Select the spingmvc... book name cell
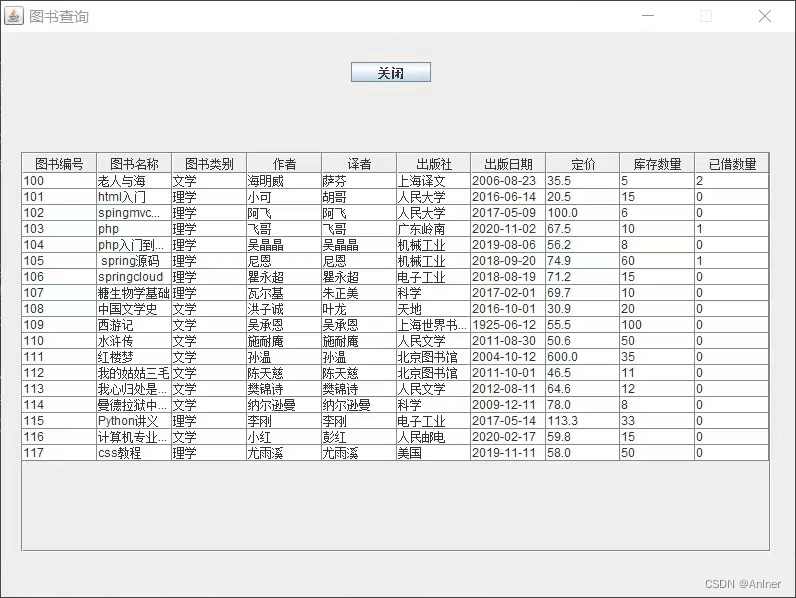This screenshot has width=796, height=598. [134, 213]
